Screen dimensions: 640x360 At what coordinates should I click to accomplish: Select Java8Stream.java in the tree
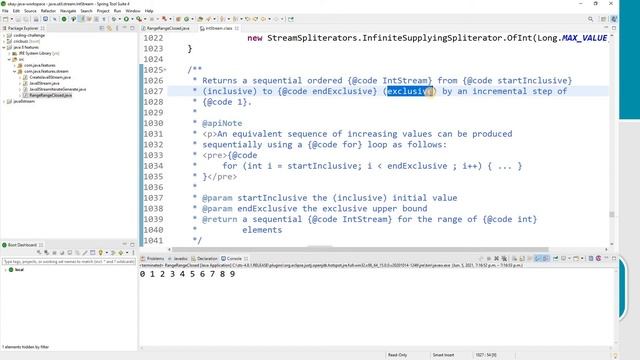coord(44,83)
